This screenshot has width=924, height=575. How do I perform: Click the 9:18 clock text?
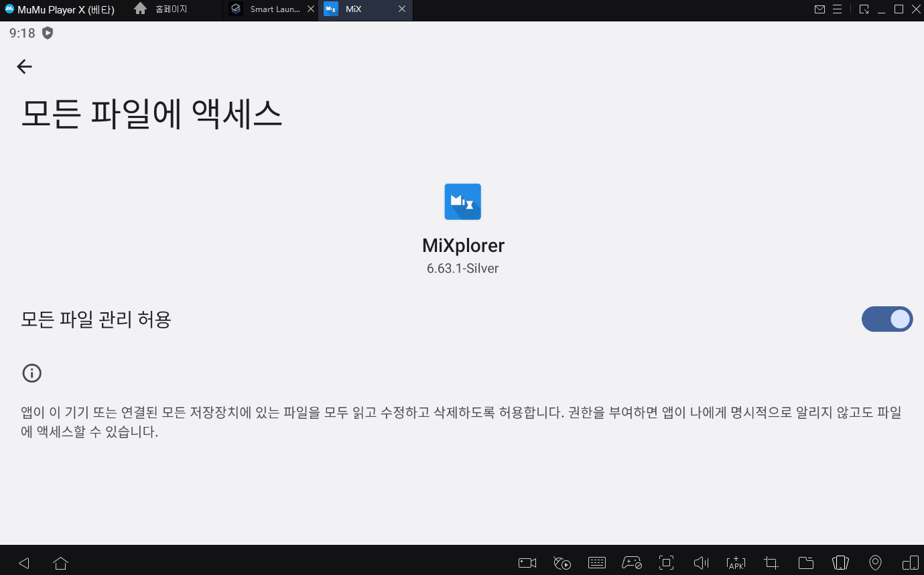[x=22, y=33]
